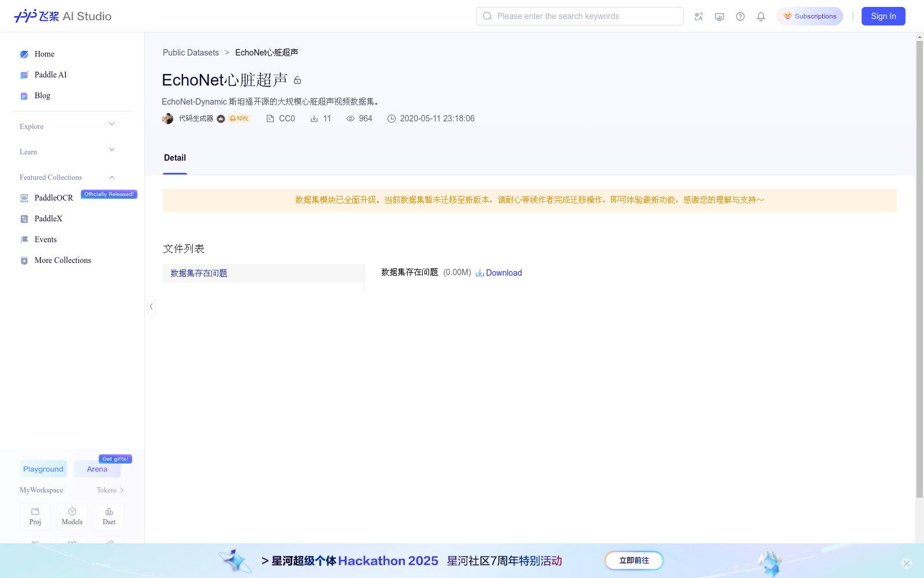Click the download count icon
Viewport: 924px width, 578px height.
(314, 118)
